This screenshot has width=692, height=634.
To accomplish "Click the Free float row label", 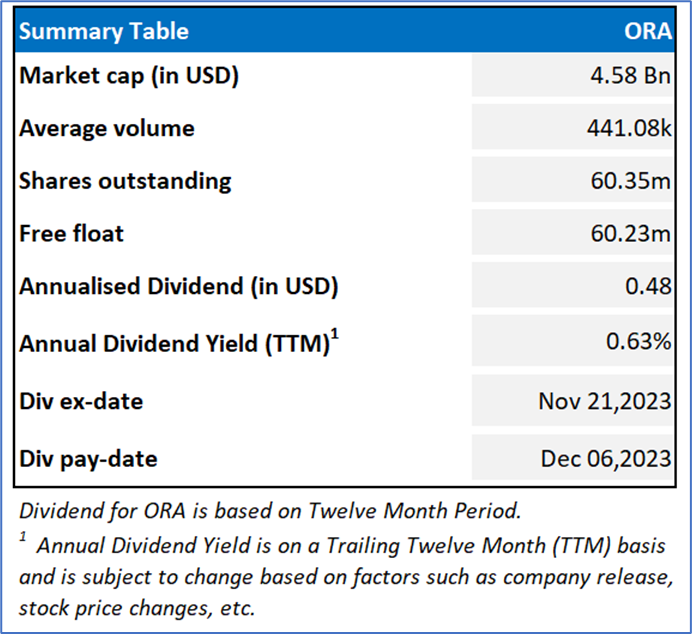I will [72, 234].
